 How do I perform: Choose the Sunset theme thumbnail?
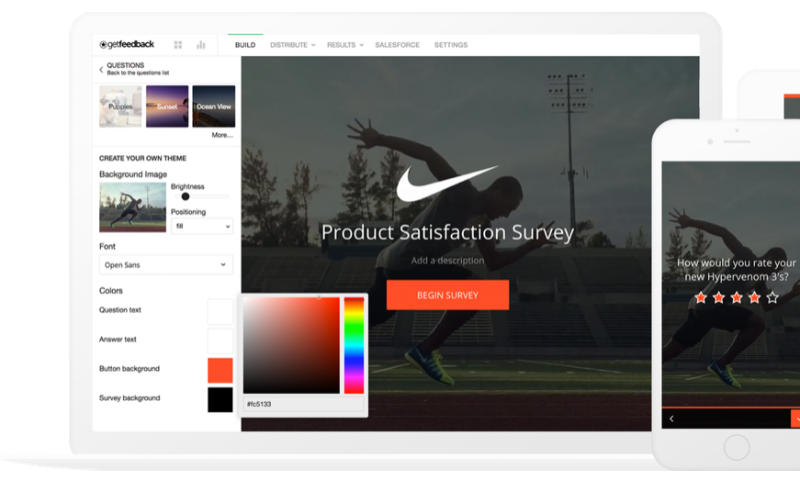point(167,106)
